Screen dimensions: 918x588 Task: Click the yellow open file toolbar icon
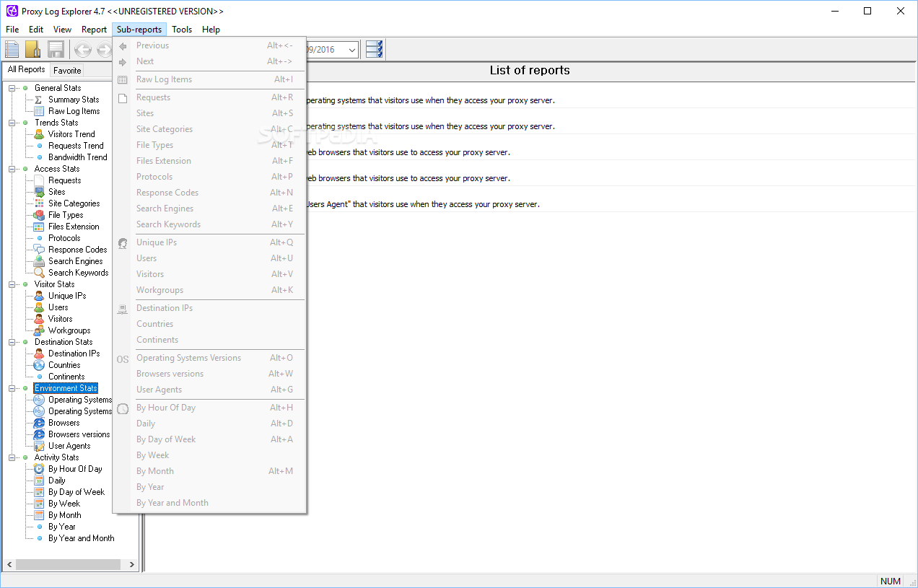click(33, 49)
